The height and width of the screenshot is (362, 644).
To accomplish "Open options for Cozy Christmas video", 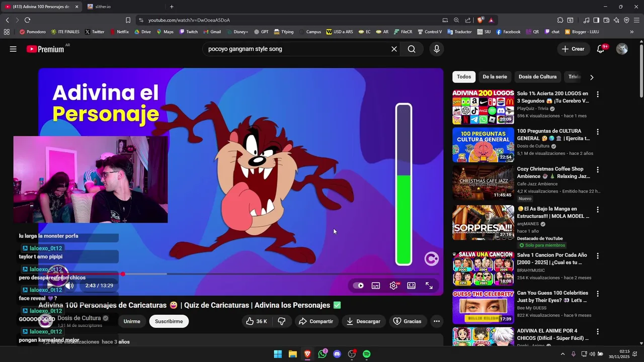I will (598, 170).
